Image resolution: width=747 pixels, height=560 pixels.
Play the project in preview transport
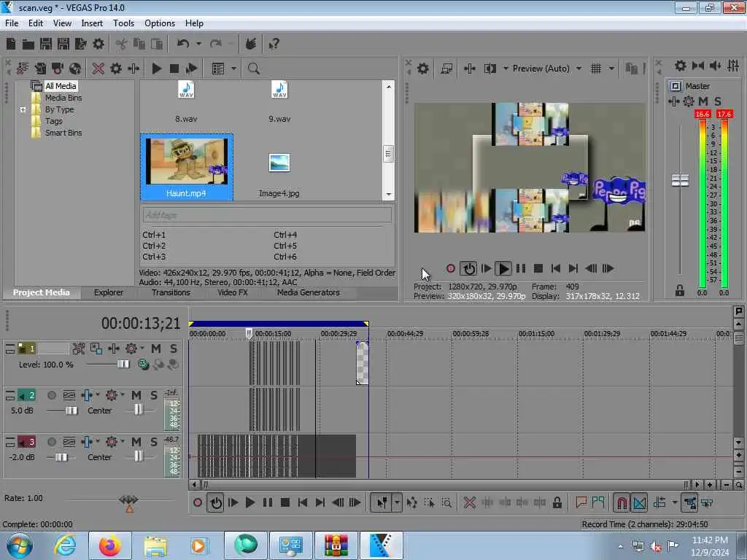[x=503, y=268]
